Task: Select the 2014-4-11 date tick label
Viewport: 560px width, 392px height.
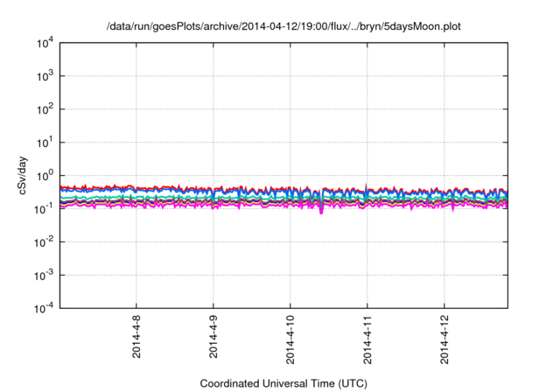Action: (367, 339)
